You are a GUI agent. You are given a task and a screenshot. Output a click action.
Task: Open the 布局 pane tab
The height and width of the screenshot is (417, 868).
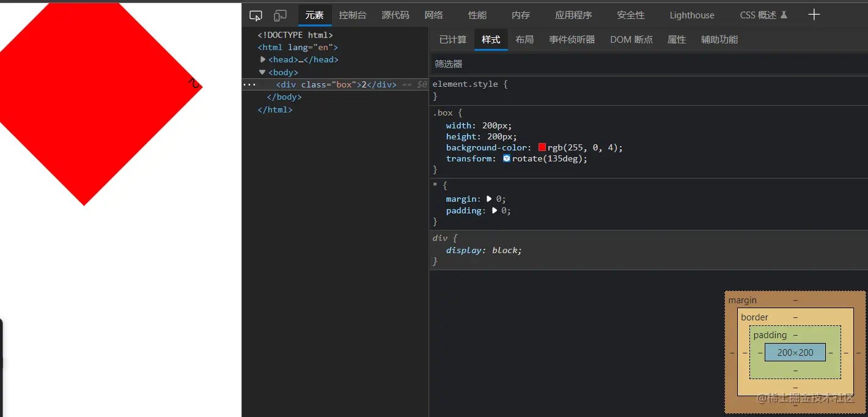coord(524,40)
